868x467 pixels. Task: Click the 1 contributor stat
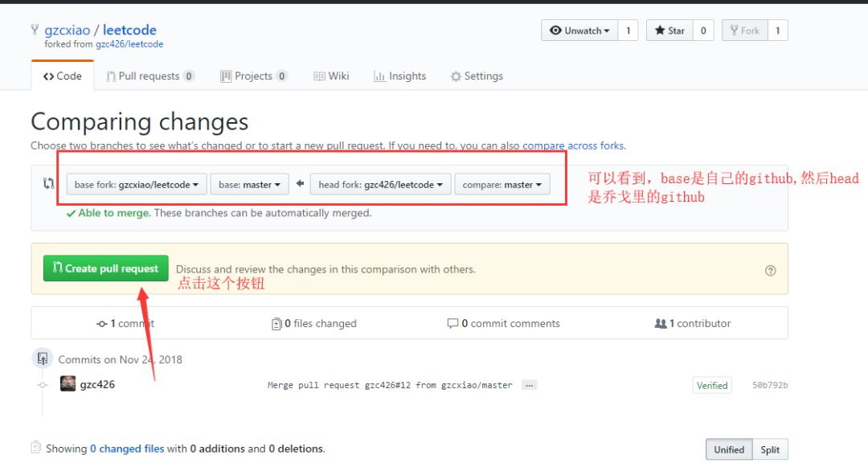[693, 323]
